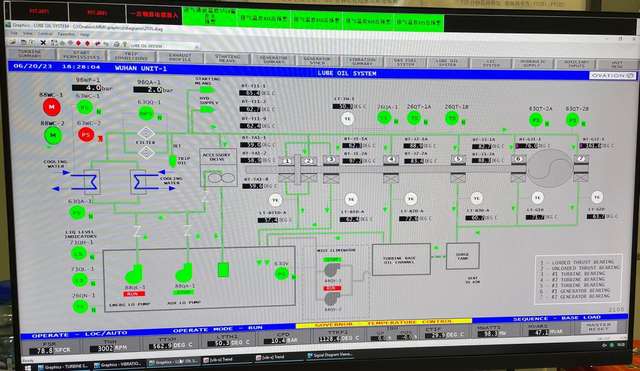The image size is (640, 371).
Task: Select the 88QA-1 AUX LO pump symbol
Action: (x=184, y=273)
